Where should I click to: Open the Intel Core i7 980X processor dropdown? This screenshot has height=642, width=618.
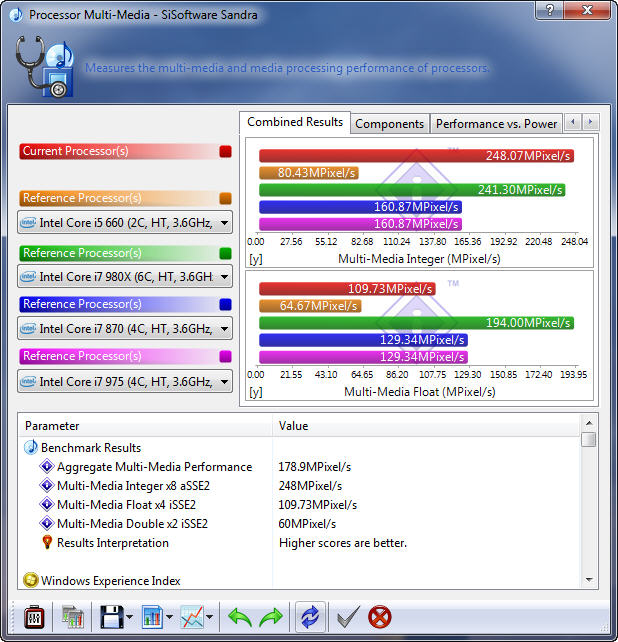[x=125, y=277]
